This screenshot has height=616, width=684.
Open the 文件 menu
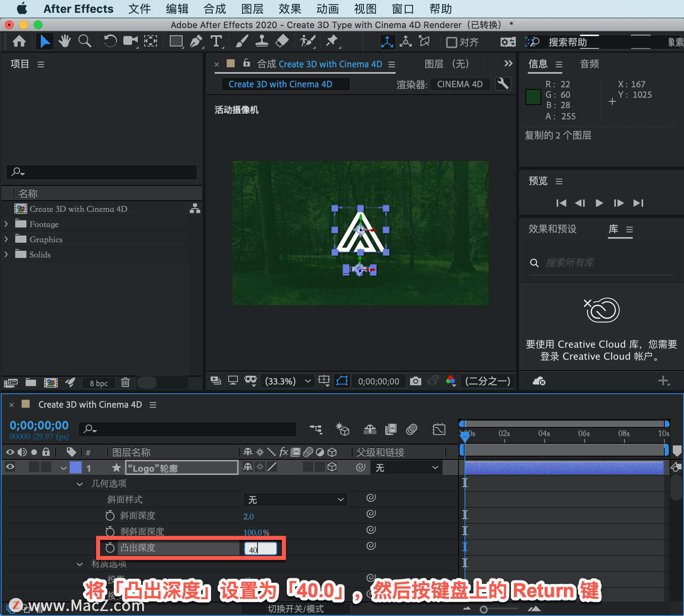(x=139, y=9)
